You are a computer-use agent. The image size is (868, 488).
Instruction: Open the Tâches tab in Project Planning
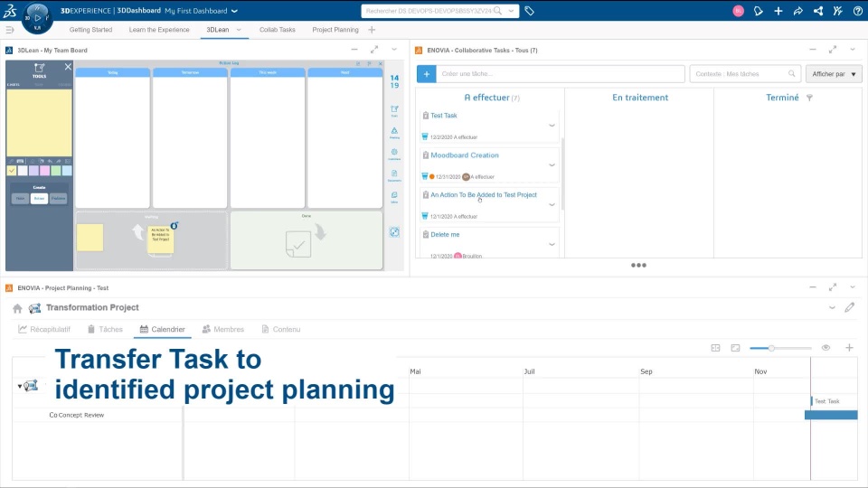[104, 330]
